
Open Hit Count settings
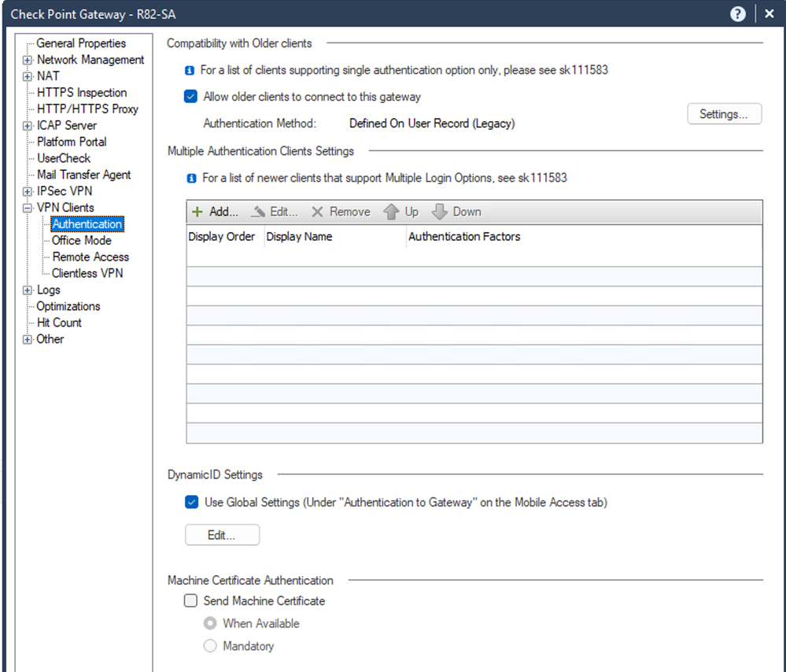[59, 323]
